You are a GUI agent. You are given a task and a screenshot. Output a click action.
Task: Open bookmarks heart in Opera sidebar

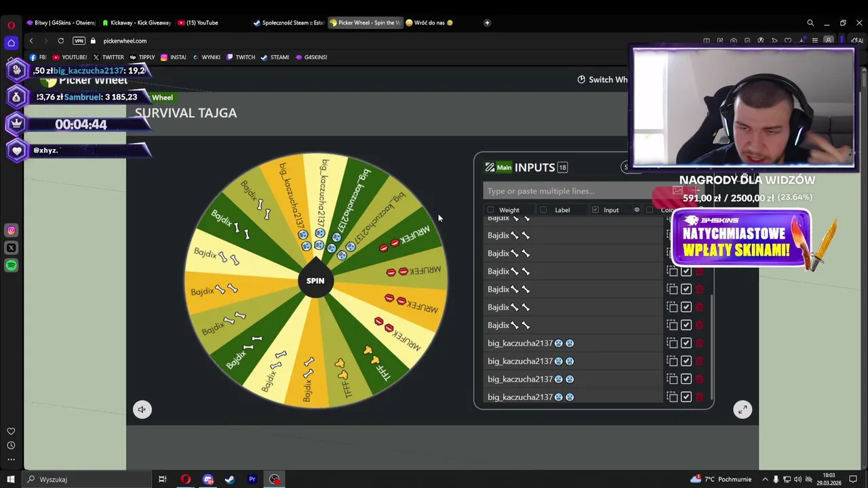coord(11,431)
